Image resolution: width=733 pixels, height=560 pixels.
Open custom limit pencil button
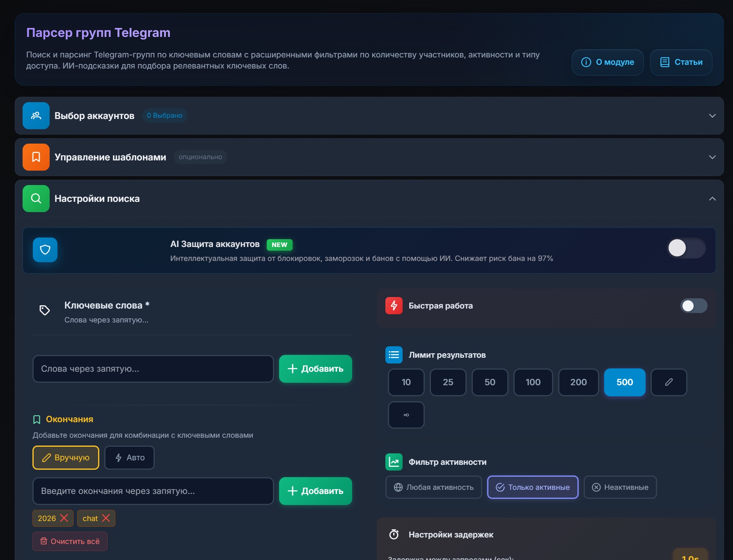669,382
